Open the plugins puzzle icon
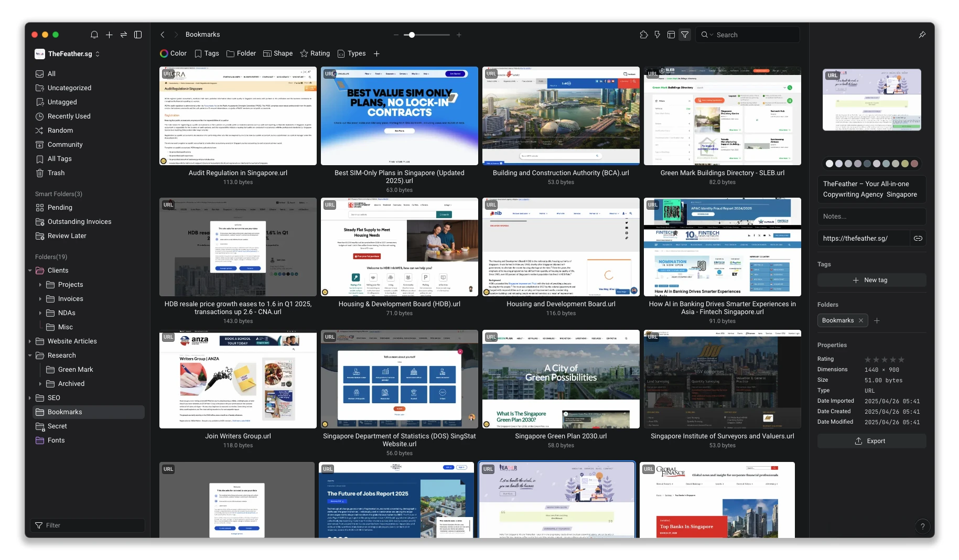 (x=644, y=35)
